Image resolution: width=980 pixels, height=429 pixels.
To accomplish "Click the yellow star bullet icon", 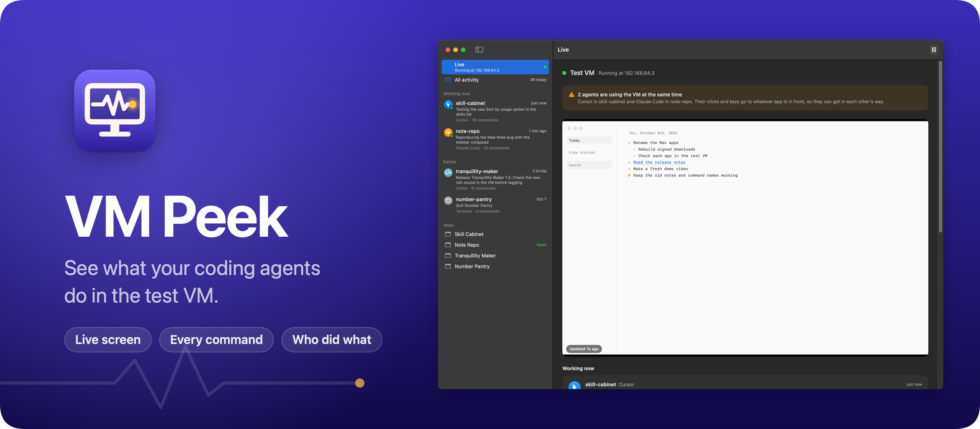I will tap(629, 175).
